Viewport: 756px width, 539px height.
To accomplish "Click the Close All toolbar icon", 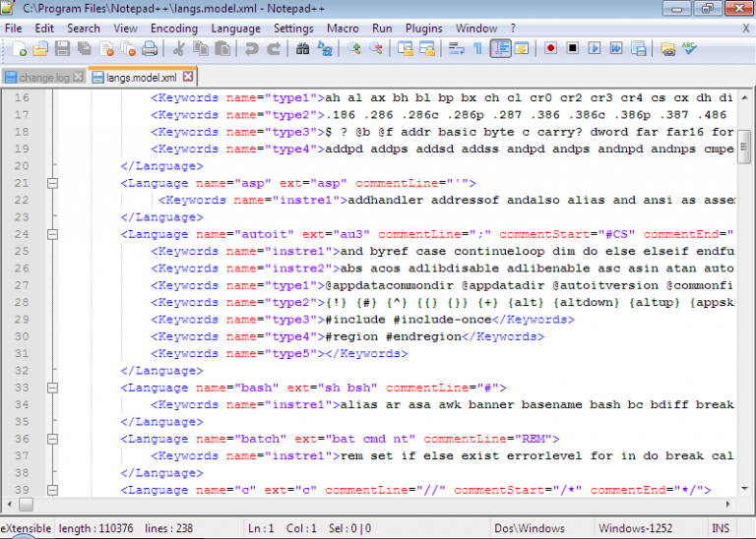I will pyautogui.click(x=128, y=48).
